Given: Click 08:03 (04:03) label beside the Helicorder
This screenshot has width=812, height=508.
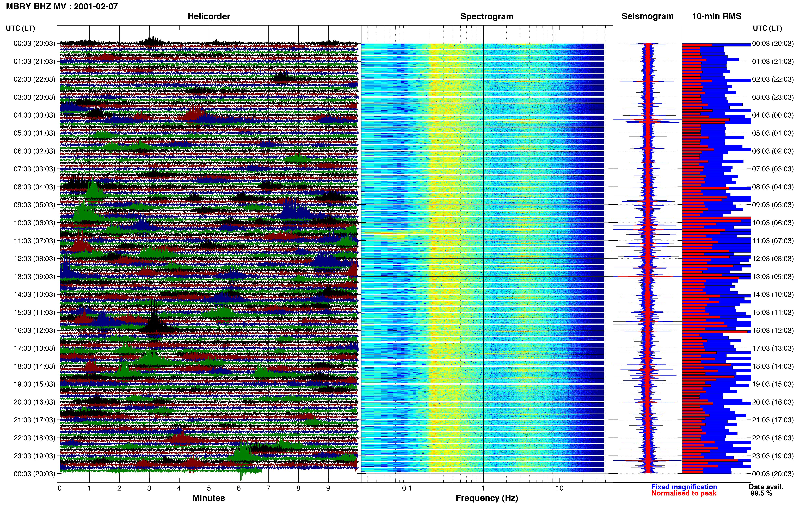Looking at the screenshot, I should tap(34, 187).
